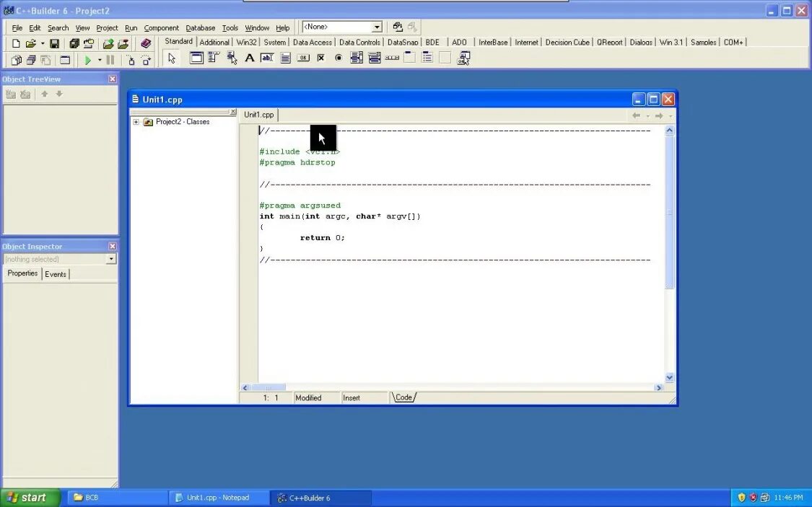The image size is (812, 507).
Task: Switch to the Dialogs palette tab
Action: point(641,43)
